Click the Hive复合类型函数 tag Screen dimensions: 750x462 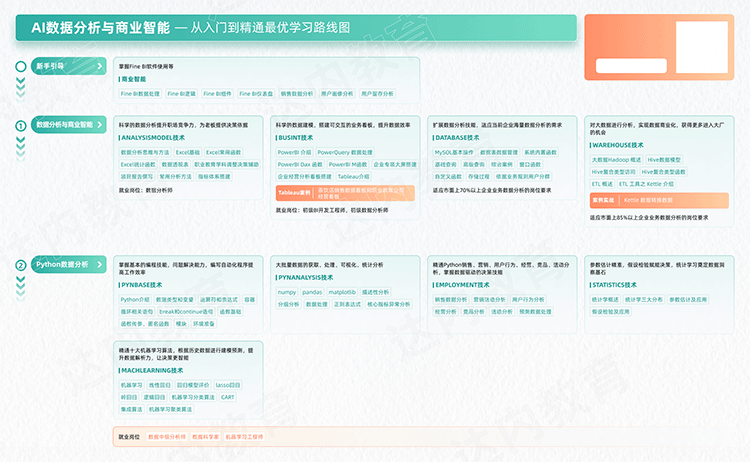pyautogui.click(x=663, y=172)
